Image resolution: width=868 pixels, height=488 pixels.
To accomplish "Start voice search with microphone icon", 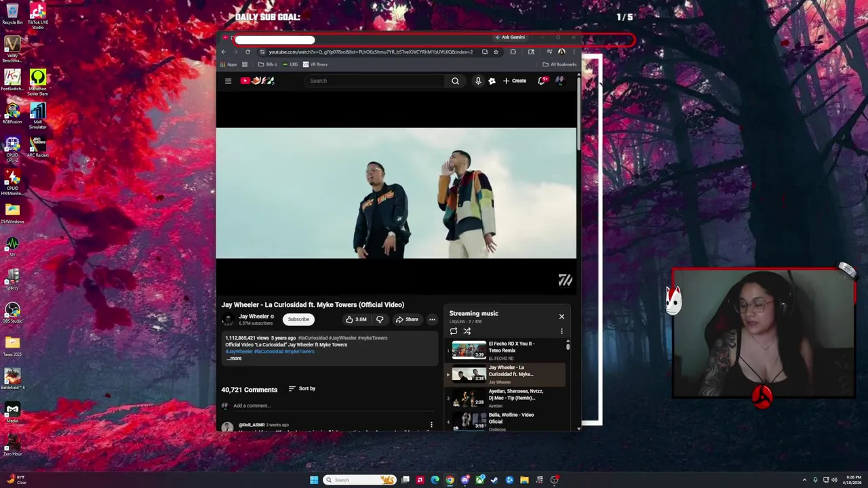I will 478,81.
